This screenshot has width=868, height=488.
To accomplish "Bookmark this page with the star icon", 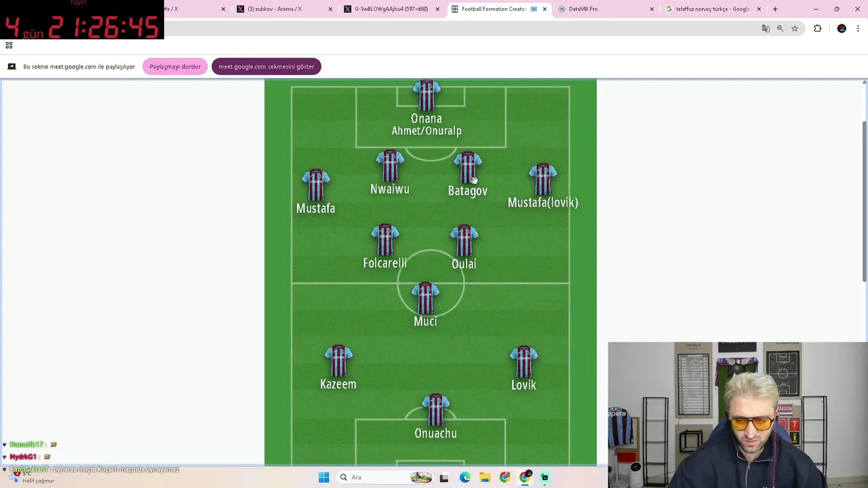I will click(x=795, y=28).
